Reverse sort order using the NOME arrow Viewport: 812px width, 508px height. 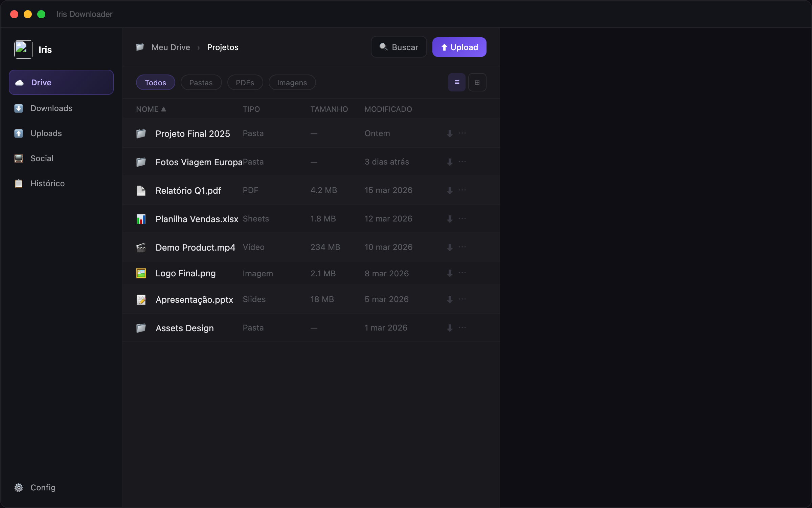point(164,109)
